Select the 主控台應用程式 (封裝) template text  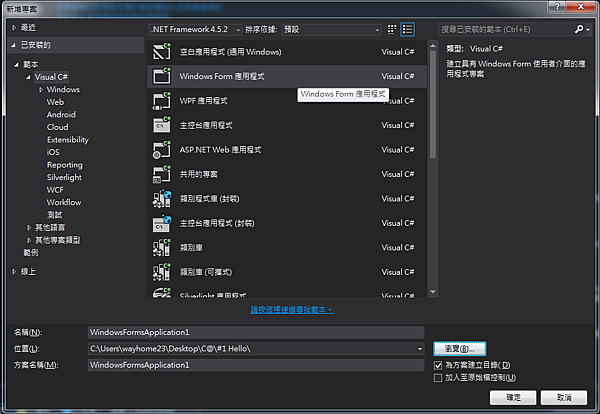(x=217, y=223)
